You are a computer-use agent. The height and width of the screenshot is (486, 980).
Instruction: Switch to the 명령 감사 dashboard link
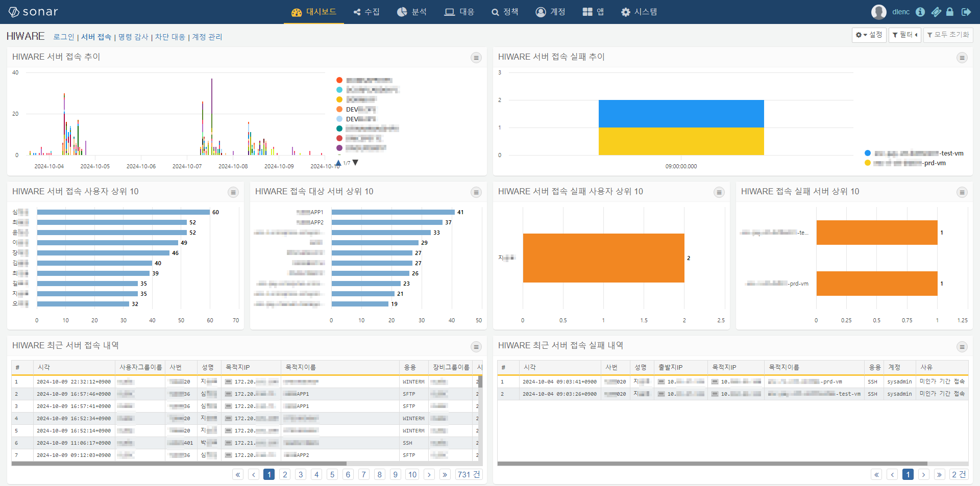point(133,37)
